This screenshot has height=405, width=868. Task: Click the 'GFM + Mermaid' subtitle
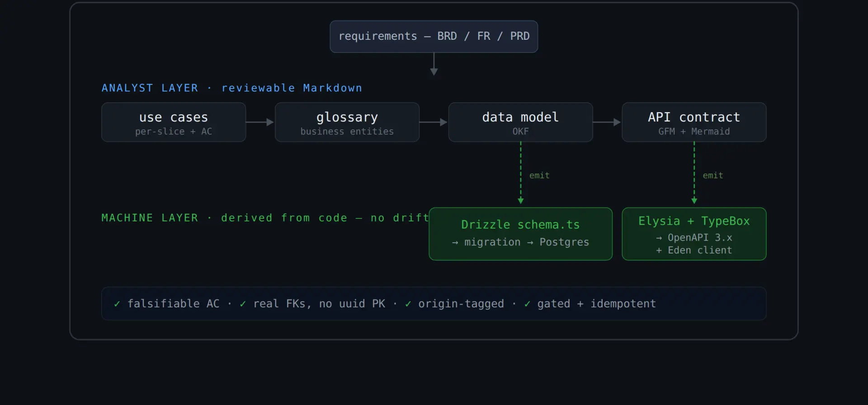[x=694, y=132]
